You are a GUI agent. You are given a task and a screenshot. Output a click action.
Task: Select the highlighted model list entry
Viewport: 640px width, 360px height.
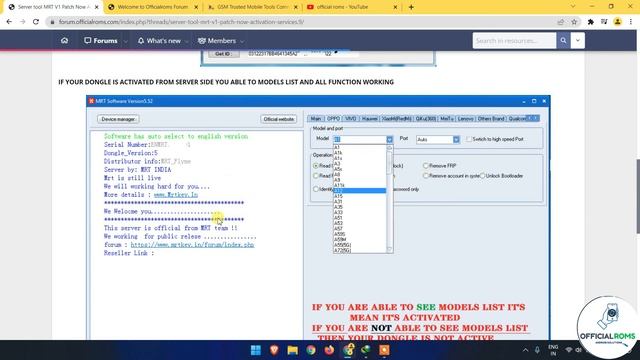(x=360, y=191)
